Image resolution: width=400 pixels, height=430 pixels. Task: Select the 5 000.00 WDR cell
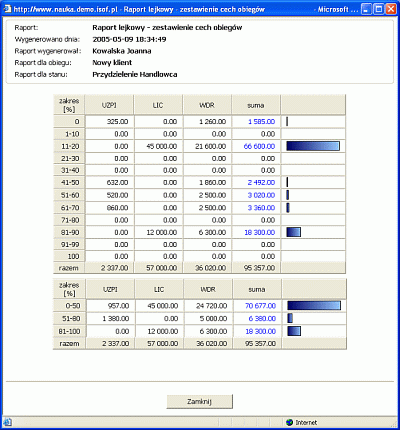coord(208,318)
